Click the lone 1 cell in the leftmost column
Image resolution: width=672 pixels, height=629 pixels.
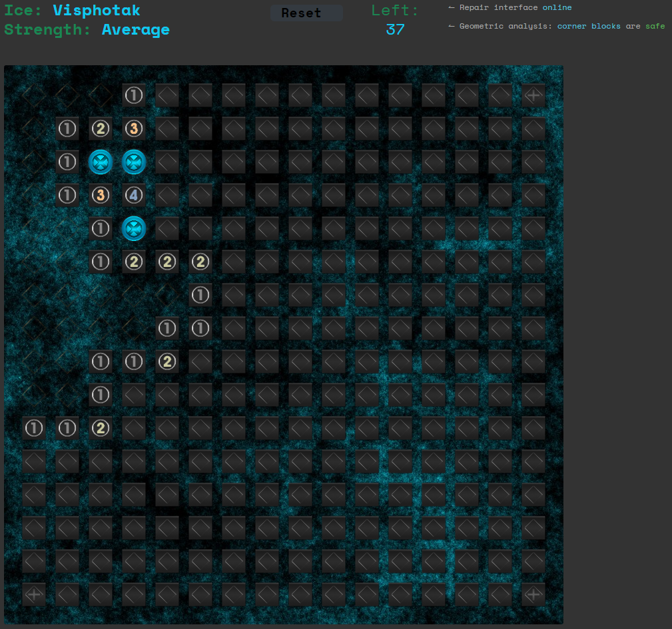pyautogui.click(x=34, y=428)
